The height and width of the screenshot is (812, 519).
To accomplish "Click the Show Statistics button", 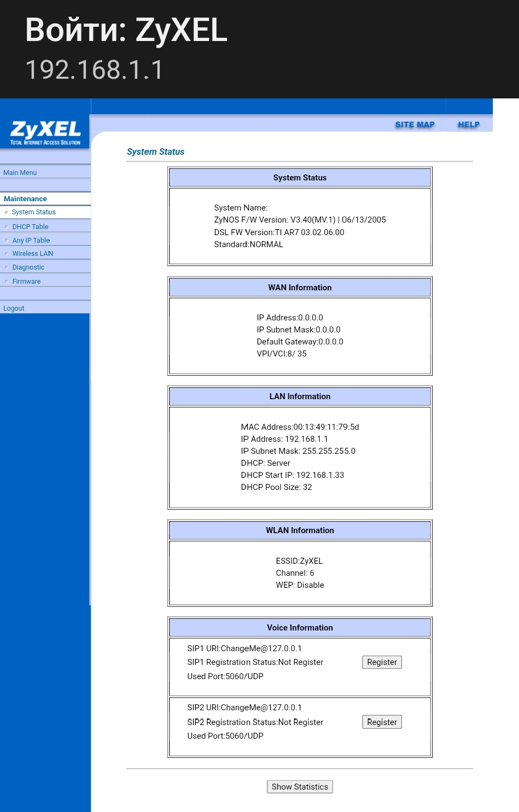I will 300,787.
